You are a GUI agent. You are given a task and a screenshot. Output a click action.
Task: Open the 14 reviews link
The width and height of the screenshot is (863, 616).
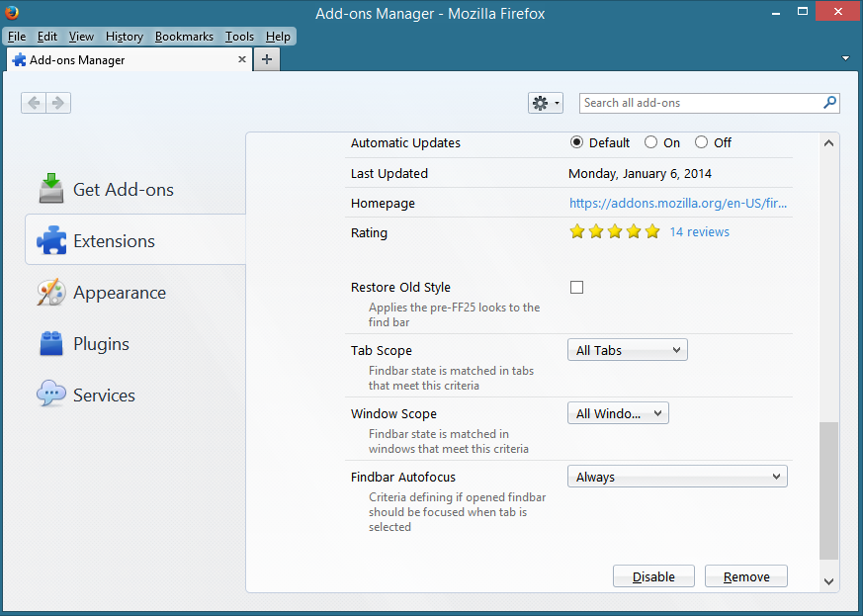tap(700, 231)
